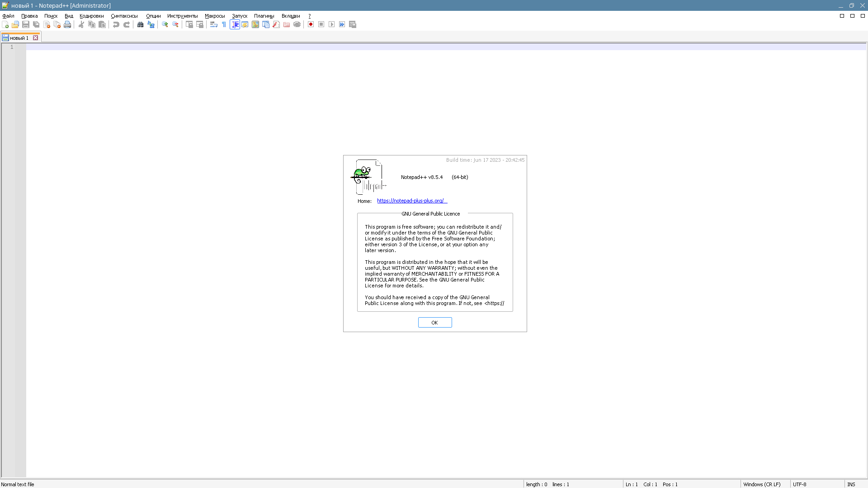The width and height of the screenshot is (868, 488).
Task: Open user defined language icon
Action: point(245,24)
